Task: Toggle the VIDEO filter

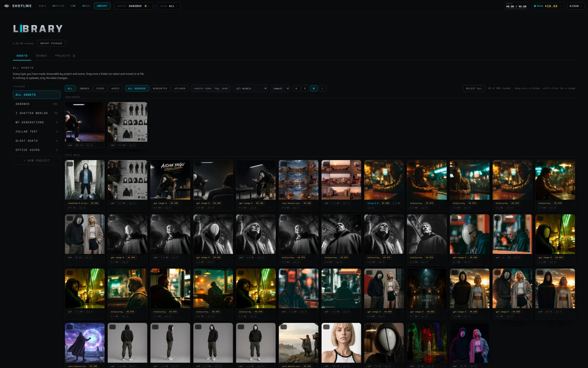Action: (x=100, y=88)
